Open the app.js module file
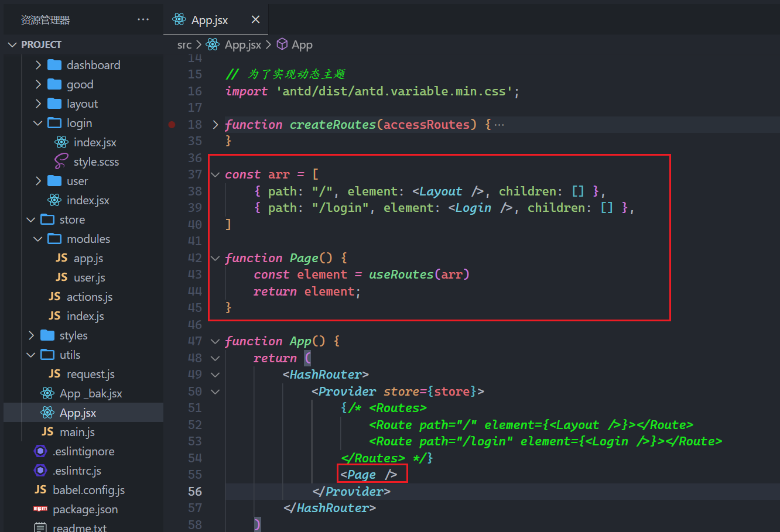 (x=83, y=258)
